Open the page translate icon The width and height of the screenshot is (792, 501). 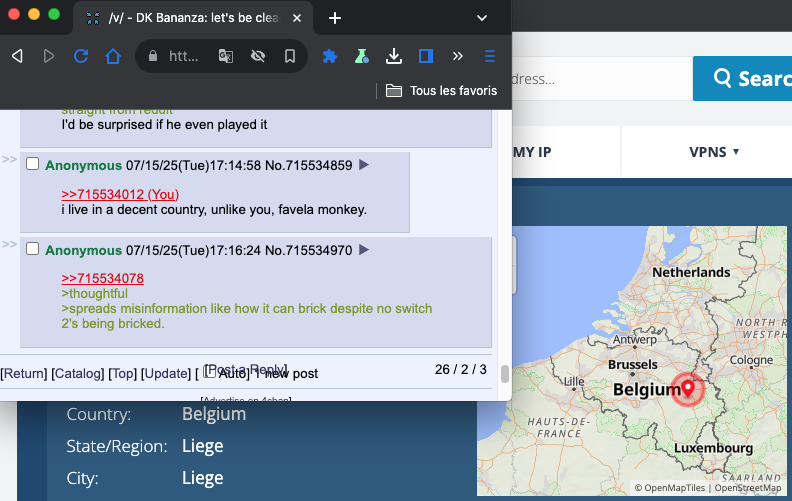[x=226, y=56]
